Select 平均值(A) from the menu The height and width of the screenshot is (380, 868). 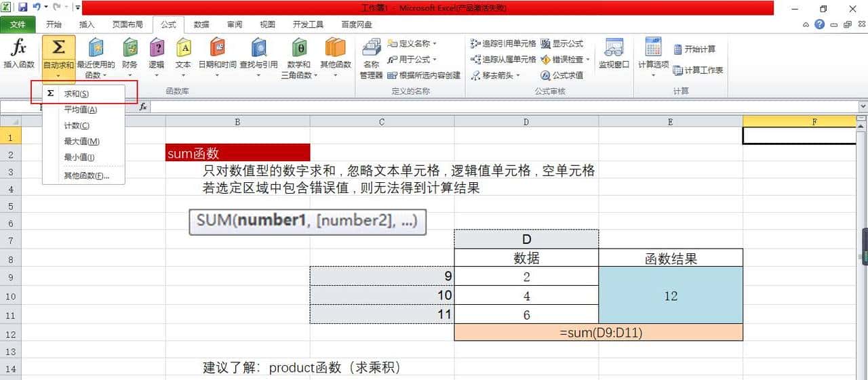click(x=83, y=110)
